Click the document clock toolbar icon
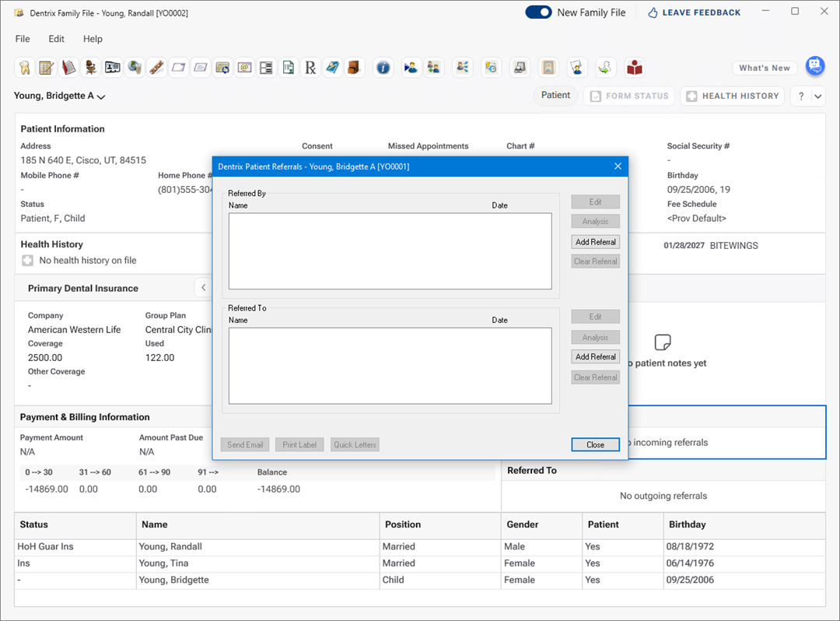The height and width of the screenshot is (621, 840). click(491, 68)
